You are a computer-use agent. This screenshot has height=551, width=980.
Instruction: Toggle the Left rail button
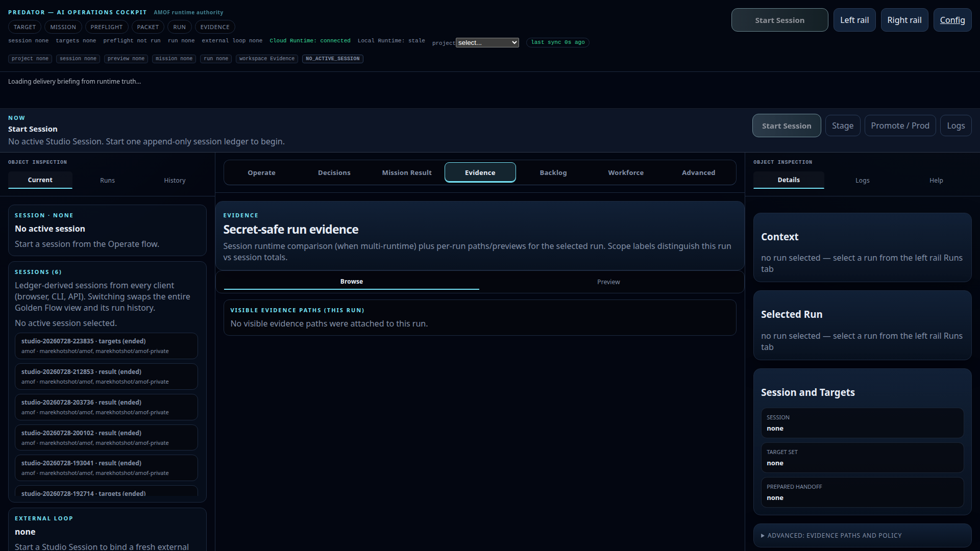point(854,20)
